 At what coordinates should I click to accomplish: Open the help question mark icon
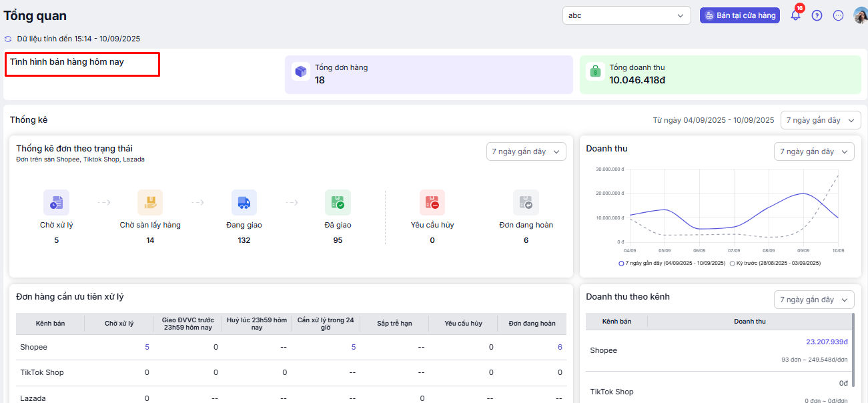[817, 15]
